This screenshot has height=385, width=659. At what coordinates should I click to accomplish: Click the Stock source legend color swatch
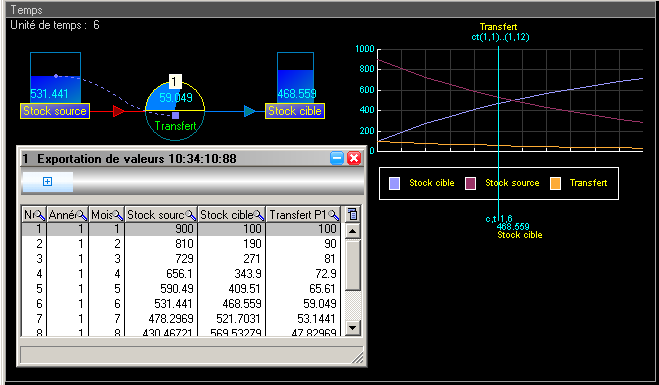click(470, 183)
